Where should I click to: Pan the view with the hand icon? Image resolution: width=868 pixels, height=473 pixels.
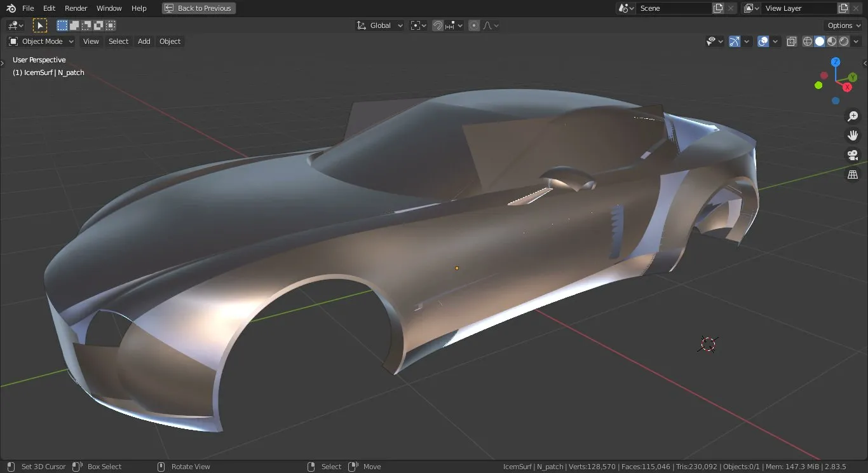(x=853, y=135)
